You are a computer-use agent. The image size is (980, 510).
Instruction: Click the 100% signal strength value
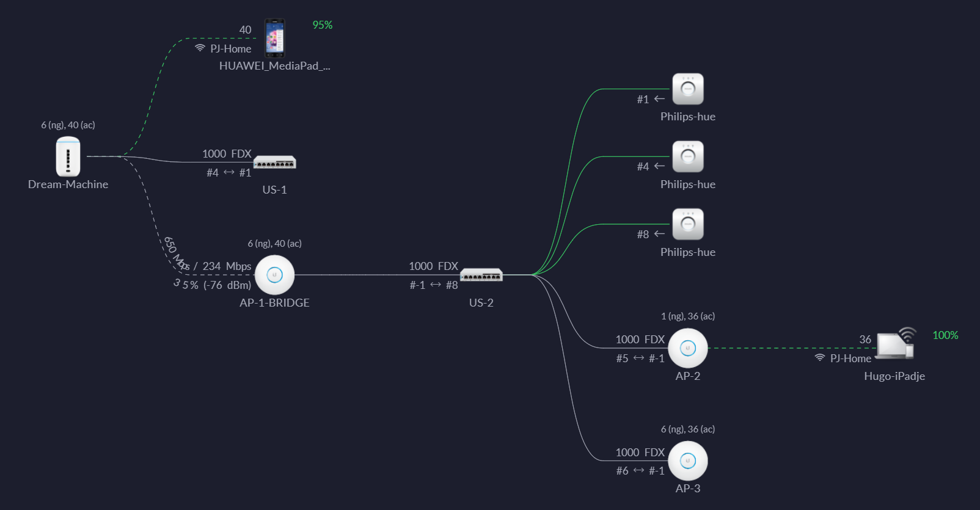(x=945, y=335)
